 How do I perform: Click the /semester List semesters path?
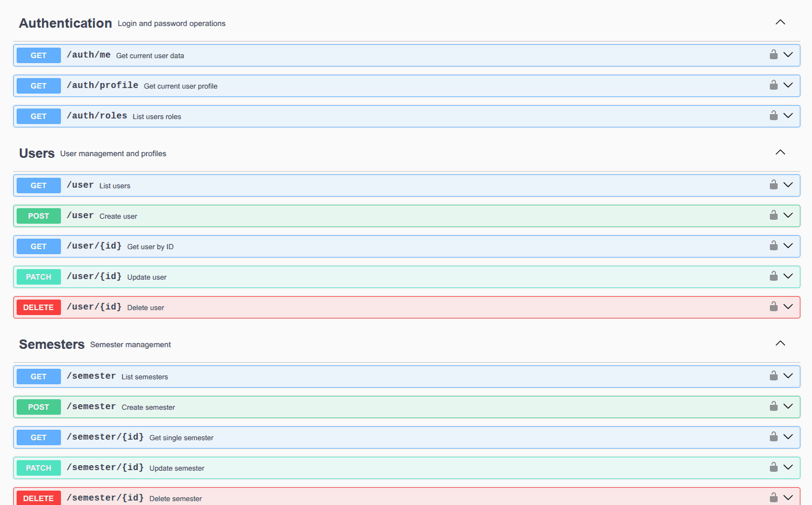[x=91, y=376]
